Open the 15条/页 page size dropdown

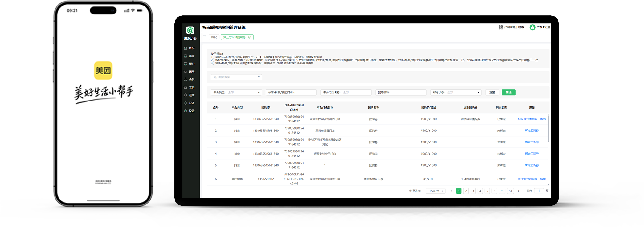pyautogui.click(x=435, y=191)
